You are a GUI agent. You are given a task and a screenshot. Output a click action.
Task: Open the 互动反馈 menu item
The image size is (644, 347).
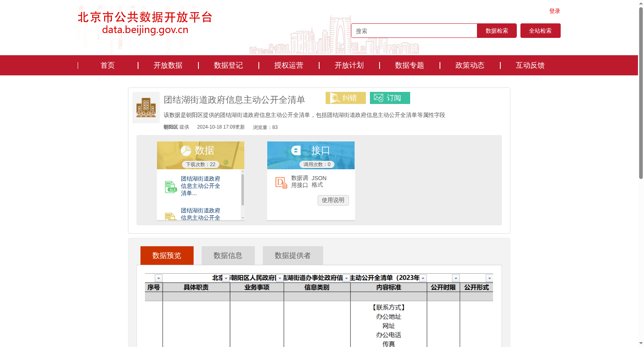(530, 65)
